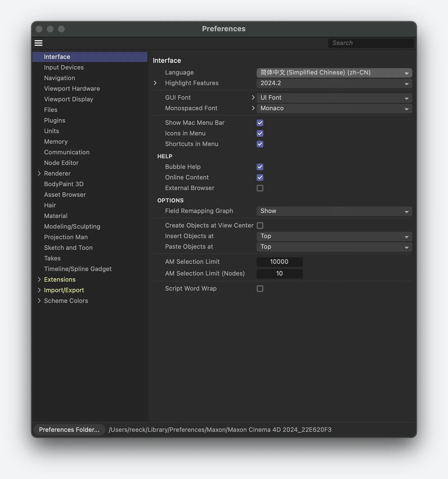Viewport: 448px width, 479px height.
Task: Click AM Selection Limit (Nodes) field
Action: (x=279, y=273)
